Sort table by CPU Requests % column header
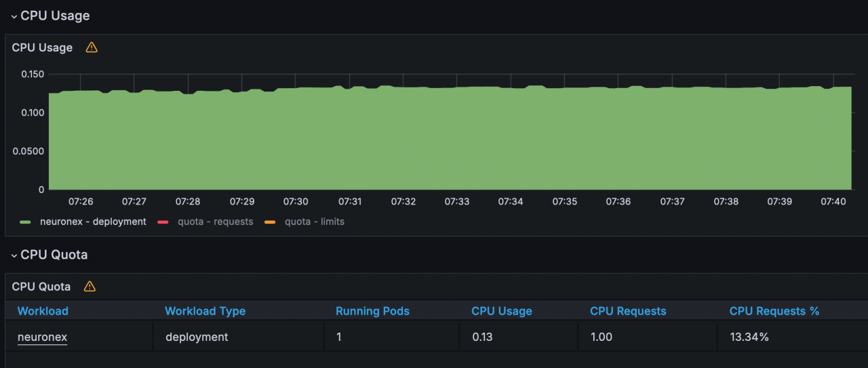 point(774,311)
